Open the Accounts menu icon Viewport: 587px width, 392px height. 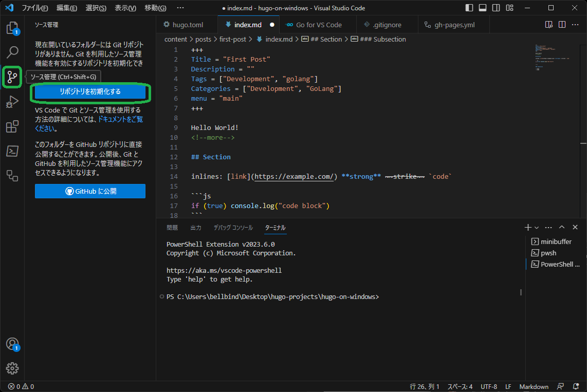[x=12, y=344]
